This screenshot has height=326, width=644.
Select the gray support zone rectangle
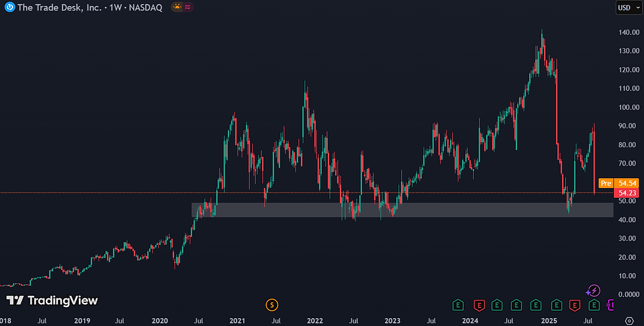[x=402, y=210]
